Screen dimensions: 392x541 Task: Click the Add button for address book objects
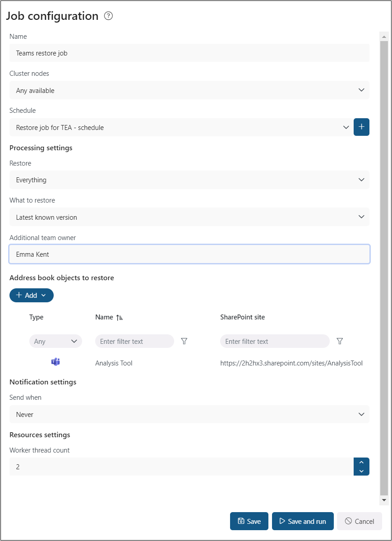tap(32, 295)
